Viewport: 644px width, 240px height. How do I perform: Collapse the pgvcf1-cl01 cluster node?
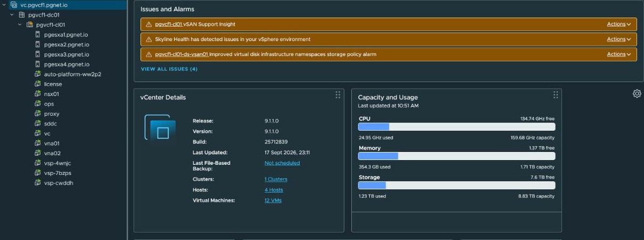click(x=20, y=25)
